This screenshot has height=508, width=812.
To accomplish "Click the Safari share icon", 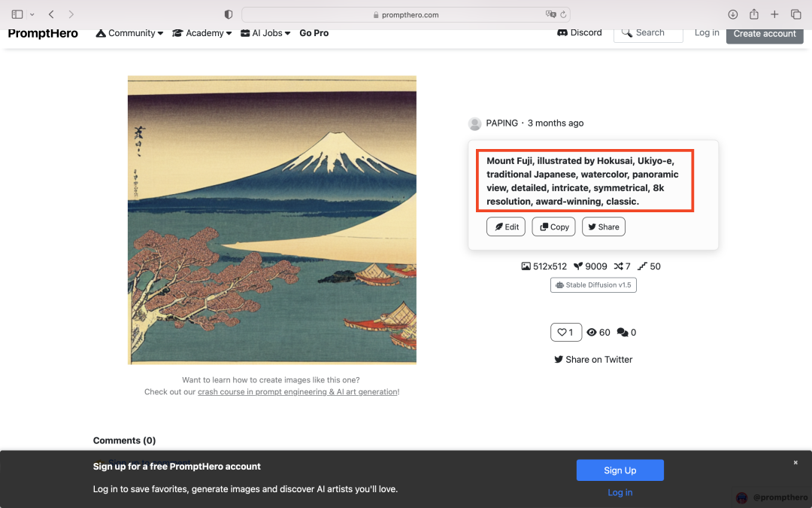I will pos(753,14).
